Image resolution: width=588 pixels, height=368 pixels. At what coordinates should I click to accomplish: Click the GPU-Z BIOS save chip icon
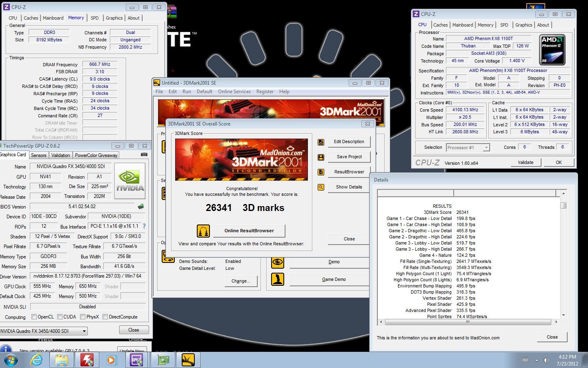click(x=141, y=206)
